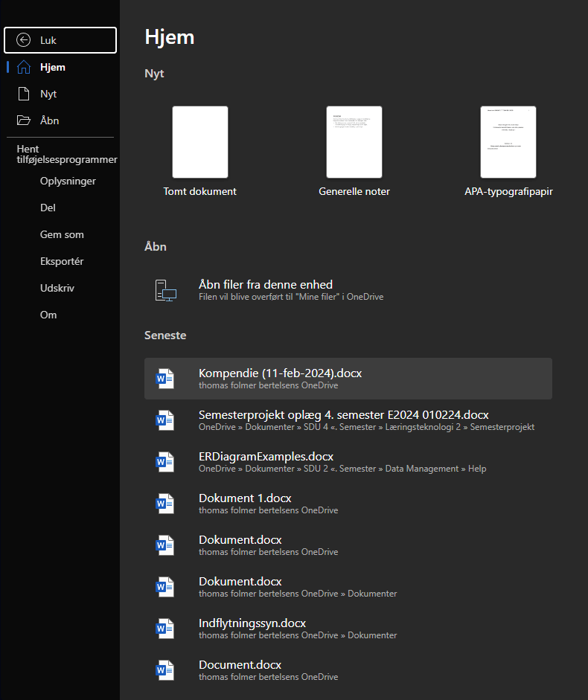This screenshot has height=700, width=588.
Task: Select Nyt in the sidebar
Action: [x=60, y=94]
